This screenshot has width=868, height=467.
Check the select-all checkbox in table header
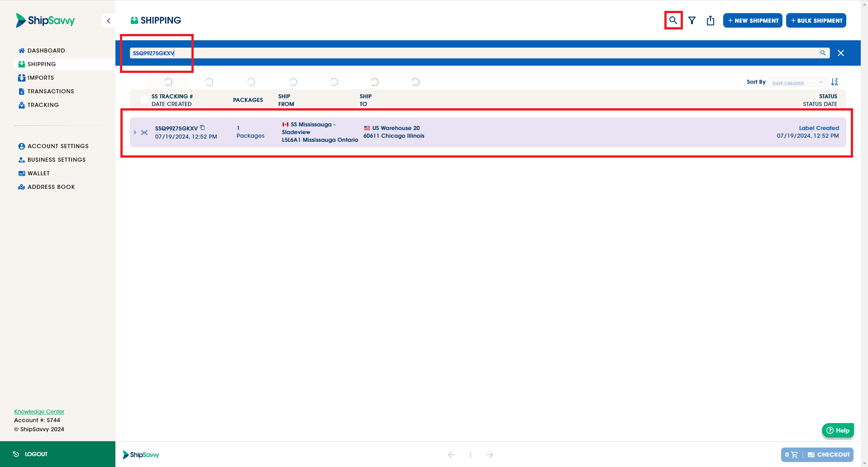click(144, 100)
